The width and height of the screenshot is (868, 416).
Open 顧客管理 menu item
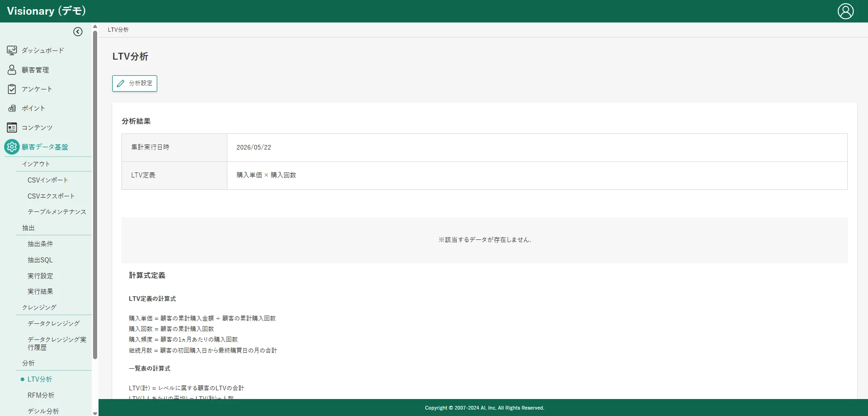click(35, 70)
